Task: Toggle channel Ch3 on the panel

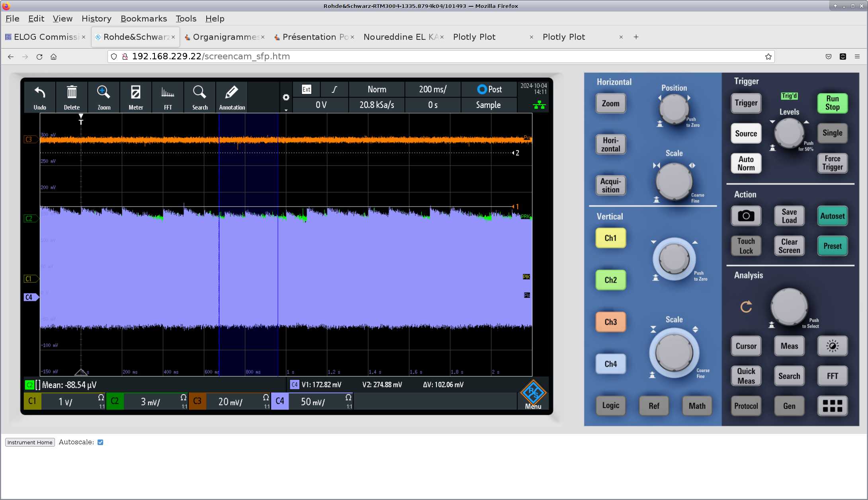Action: click(x=610, y=322)
